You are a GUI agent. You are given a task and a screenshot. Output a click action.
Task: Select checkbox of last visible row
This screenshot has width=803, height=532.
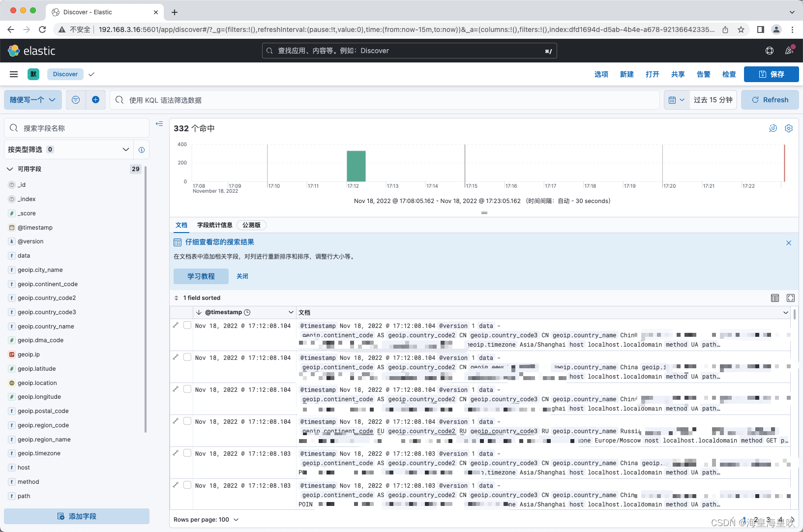tap(187, 485)
